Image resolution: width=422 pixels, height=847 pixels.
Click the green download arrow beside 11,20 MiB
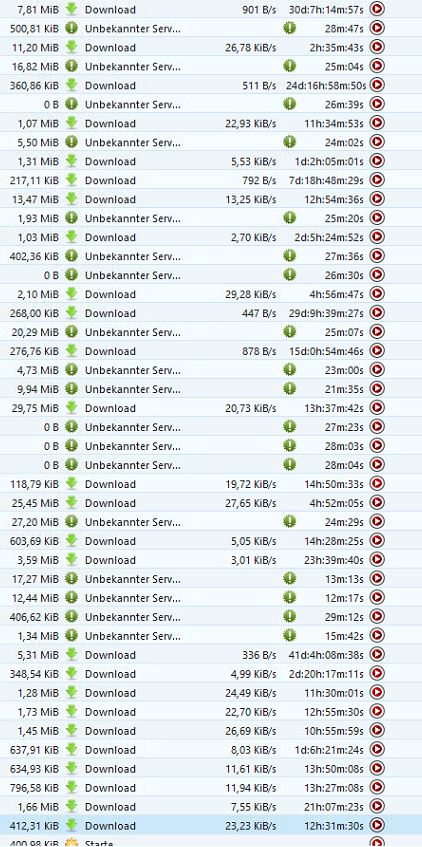click(71, 47)
